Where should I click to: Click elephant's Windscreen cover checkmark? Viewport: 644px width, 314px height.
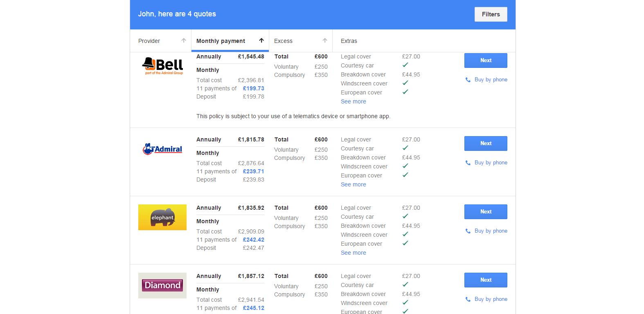pyautogui.click(x=405, y=234)
